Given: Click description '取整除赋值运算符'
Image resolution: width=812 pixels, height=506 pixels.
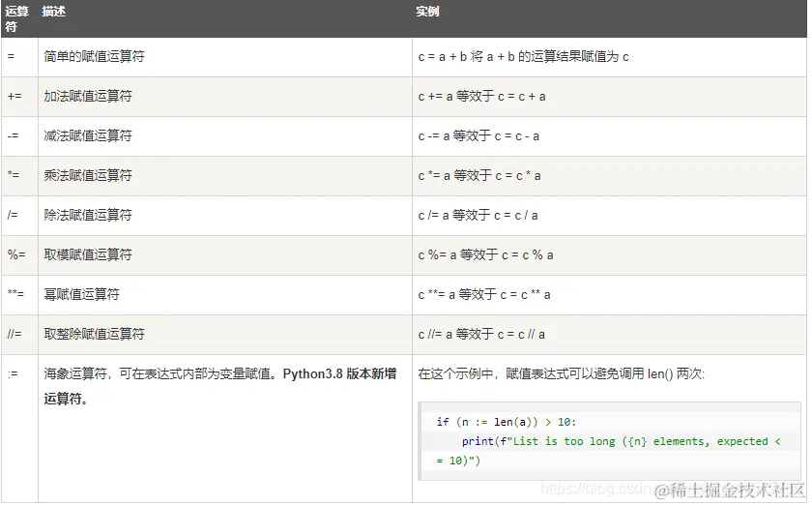Looking at the screenshot, I should tap(95, 334).
